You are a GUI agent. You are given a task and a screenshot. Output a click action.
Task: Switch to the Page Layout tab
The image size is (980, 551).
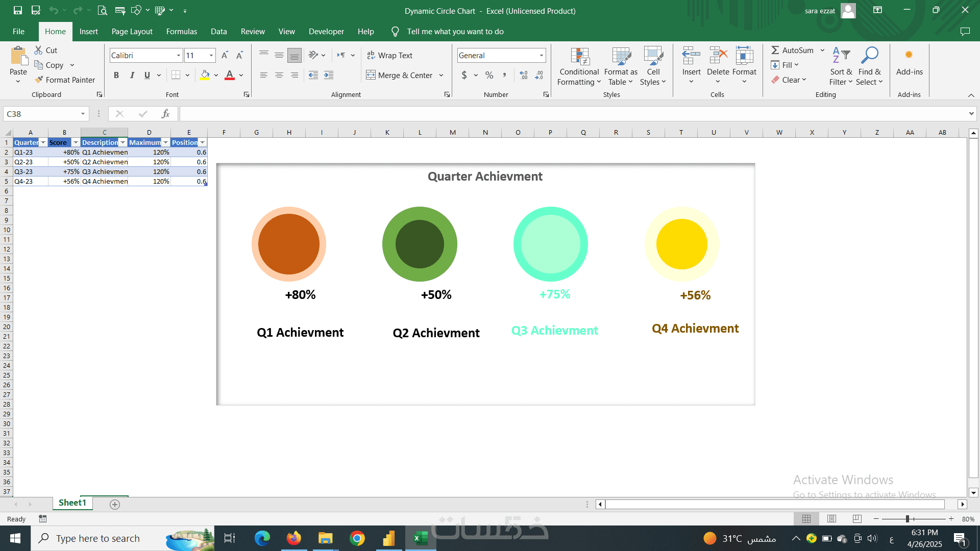click(132, 32)
